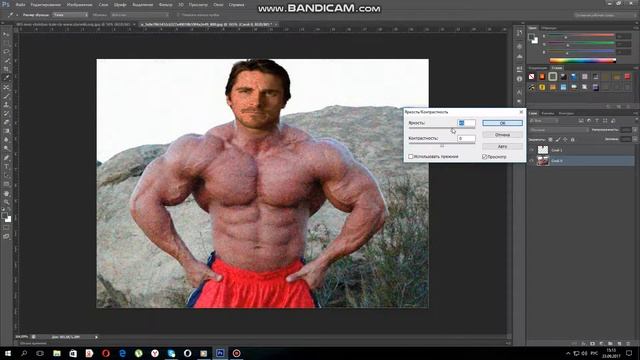The width and height of the screenshot is (640, 360).
Task: Open the Редактирование menu
Action: pyautogui.click(x=46, y=5)
